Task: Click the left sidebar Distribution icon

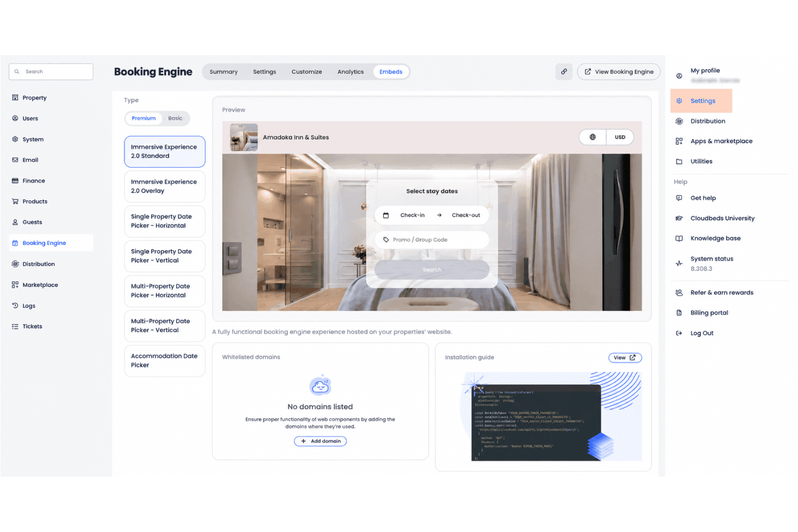Action: pos(15,264)
